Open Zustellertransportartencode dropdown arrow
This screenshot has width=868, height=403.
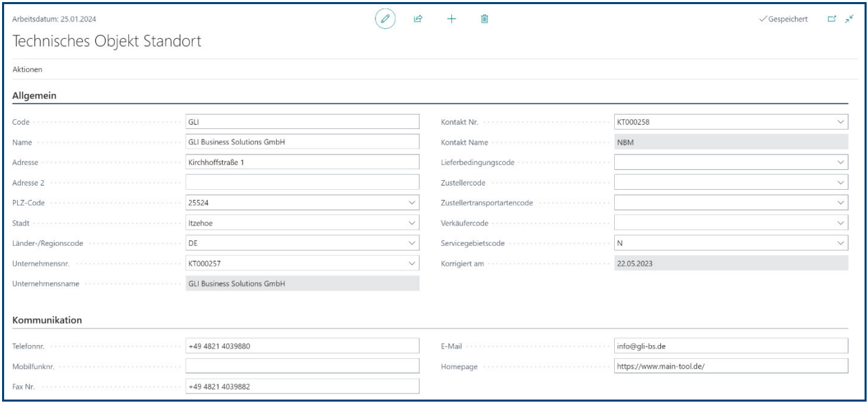click(840, 203)
